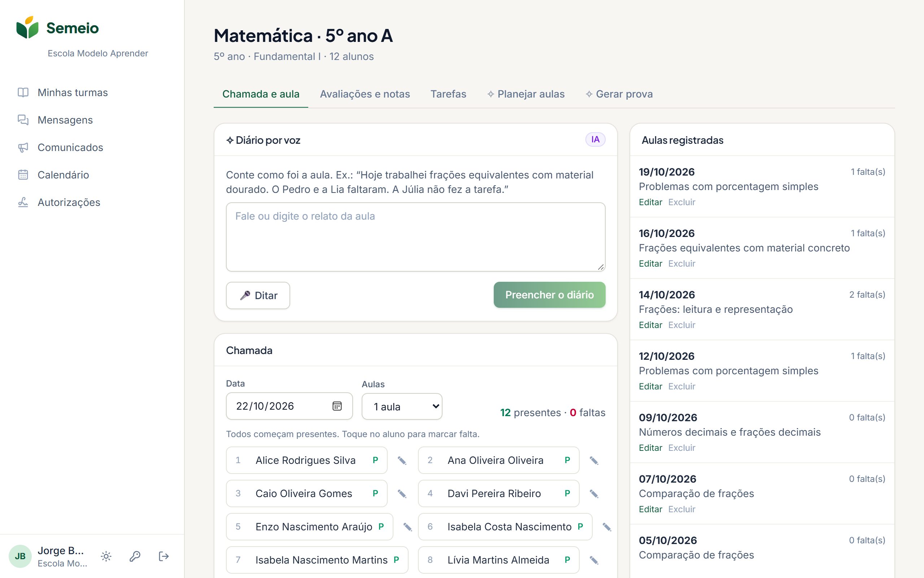The height and width of the screenshot is (578, 924).
Task: Click the key password icon
Action: (135, 556)
